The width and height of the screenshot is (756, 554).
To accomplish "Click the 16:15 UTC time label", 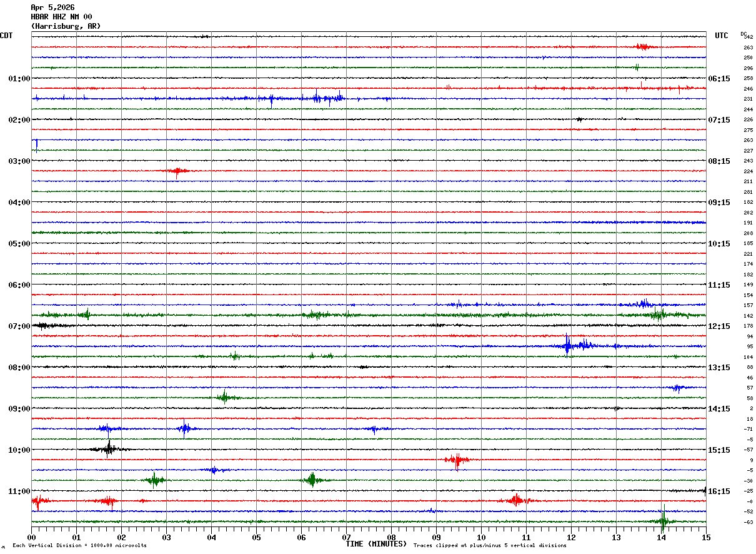I will 720,491.
